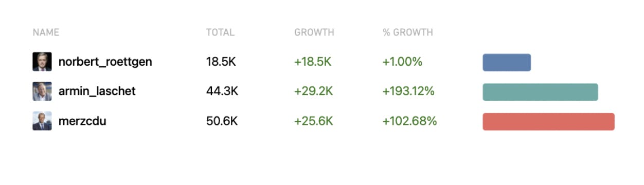Sort by the NAME column header

point(46,32)
